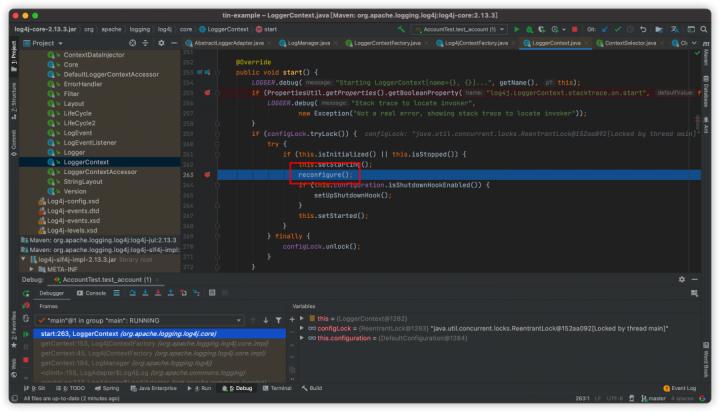Screen dimensions: 720x412
Task: Click Drop Frame debugger icon
Action: coord(183,293)
